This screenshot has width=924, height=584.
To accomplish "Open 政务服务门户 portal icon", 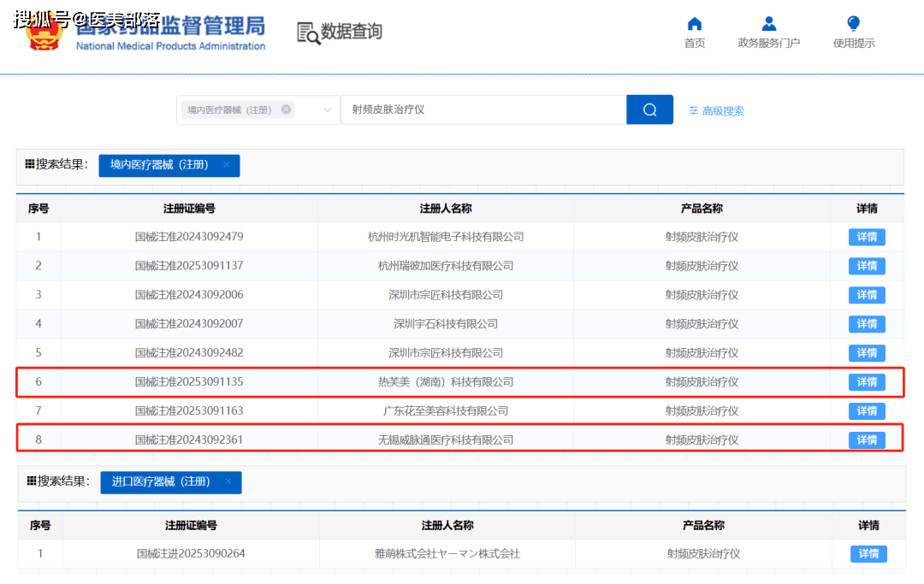I will click(x=768, y=24).
